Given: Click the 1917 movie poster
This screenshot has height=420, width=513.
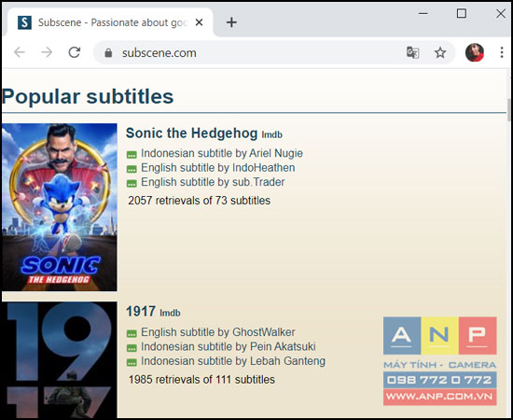Looking at the screenshot, I should coord(59,359).
